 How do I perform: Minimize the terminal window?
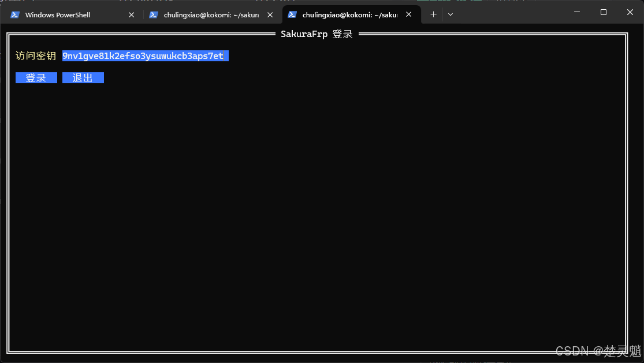[x=577, y=12]
